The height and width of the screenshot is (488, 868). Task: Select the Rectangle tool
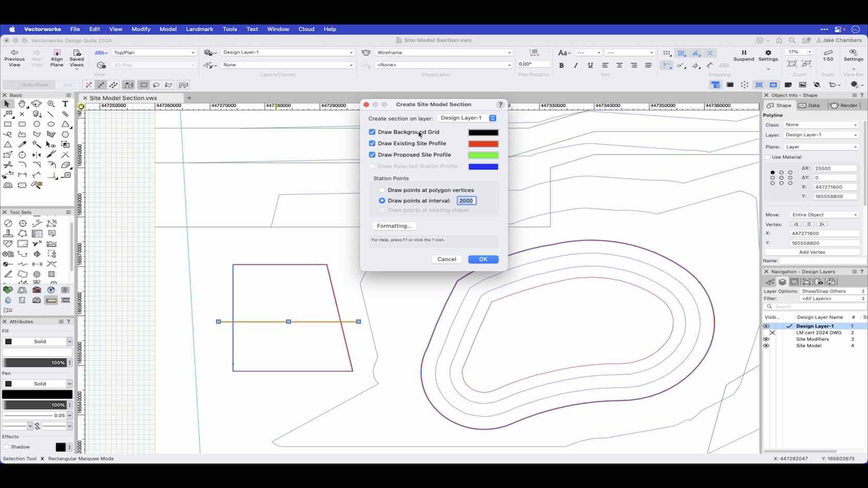tap(7, 124)
